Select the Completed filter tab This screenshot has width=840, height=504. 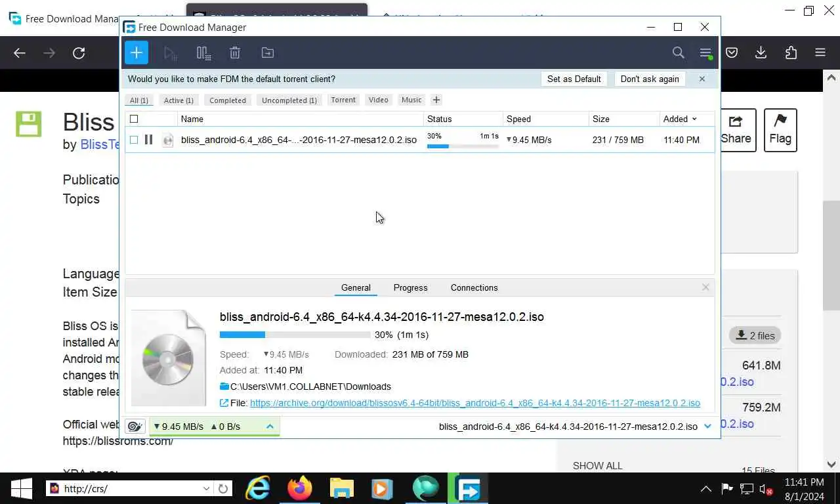click(x=228, y=100)
